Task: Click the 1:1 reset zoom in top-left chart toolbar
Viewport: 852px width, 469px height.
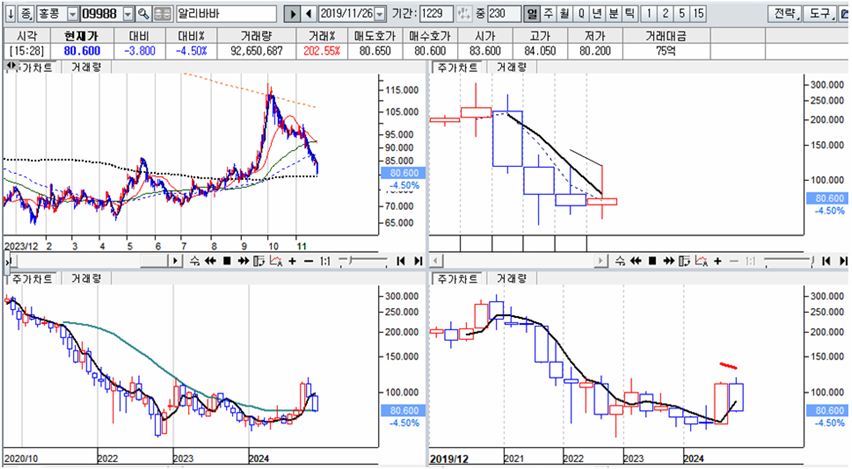Action: [326, 261]
